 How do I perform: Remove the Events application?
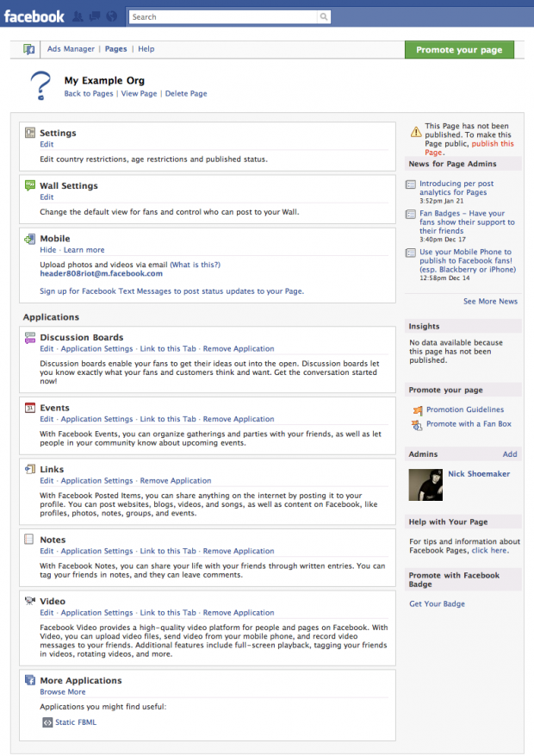239,419
